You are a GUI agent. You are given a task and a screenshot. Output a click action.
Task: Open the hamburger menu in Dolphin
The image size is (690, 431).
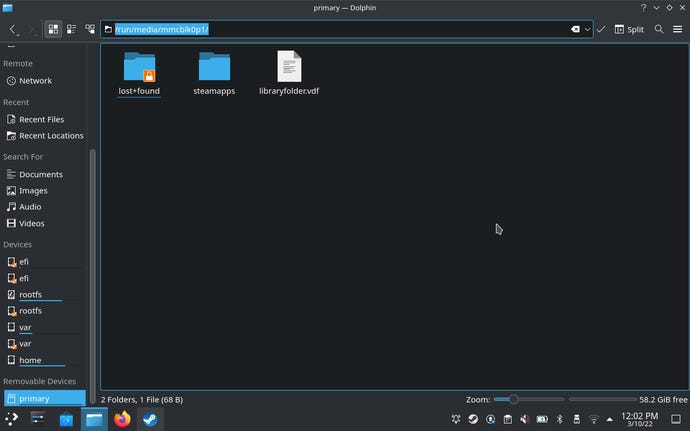click(677, 29)
